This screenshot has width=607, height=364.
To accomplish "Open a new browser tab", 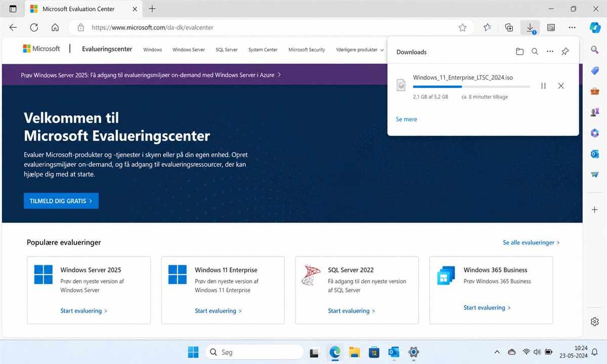I will [152, 9].
